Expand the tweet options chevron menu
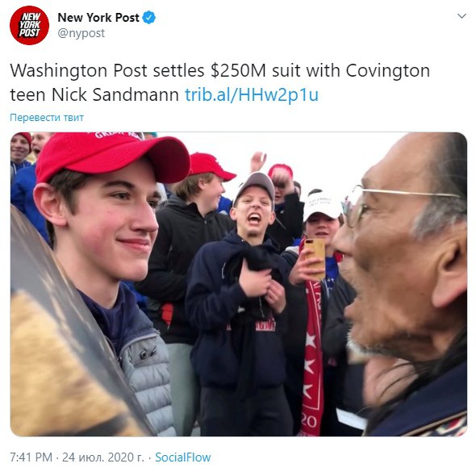 (461, 16)
